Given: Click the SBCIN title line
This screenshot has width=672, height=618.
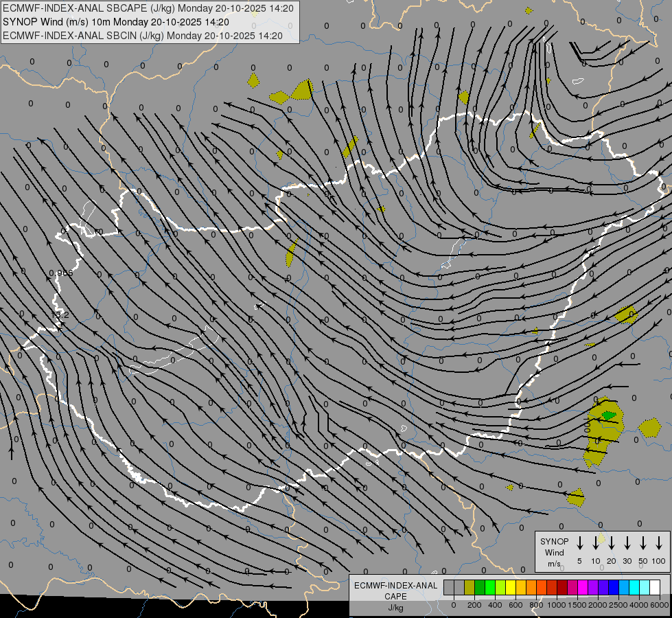Looking at the screenshot, I should coord(143,36).
